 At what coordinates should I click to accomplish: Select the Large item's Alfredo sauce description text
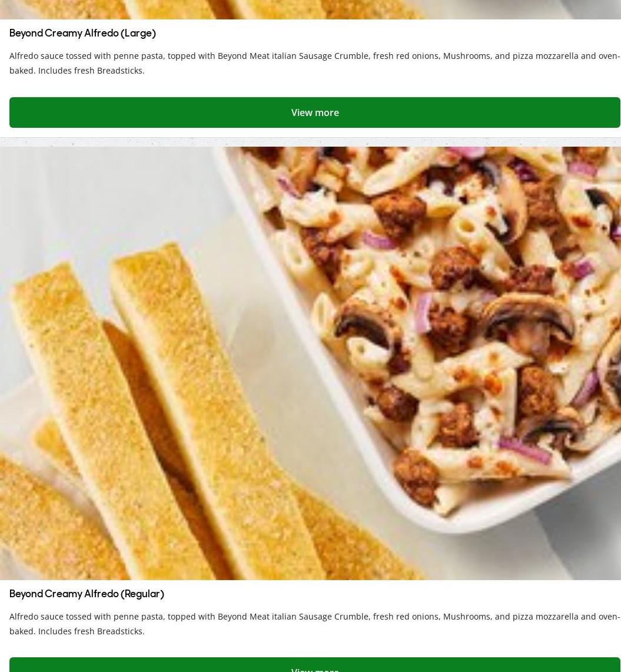pyautogui.click(x=315, y=63)
